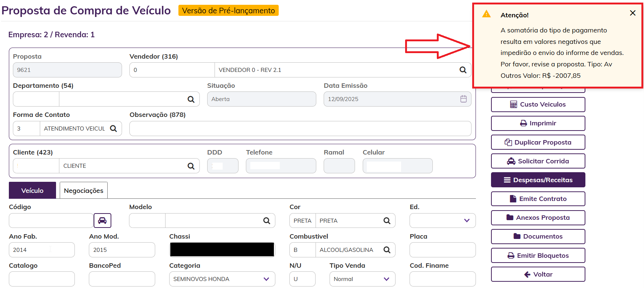This screenshot has width=644, height=288.
Task: Dismiss the Atenção warning notification
Action: click(x=633, y=13)
